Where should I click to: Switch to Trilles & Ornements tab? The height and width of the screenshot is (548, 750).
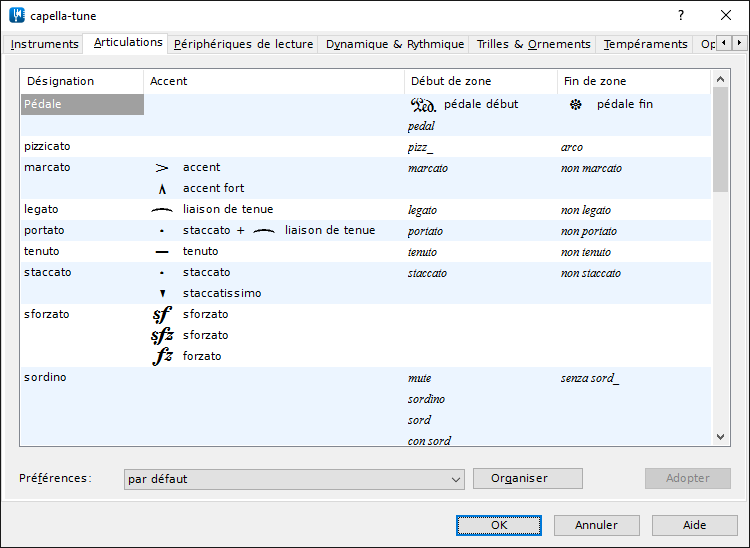pos(533,44)
